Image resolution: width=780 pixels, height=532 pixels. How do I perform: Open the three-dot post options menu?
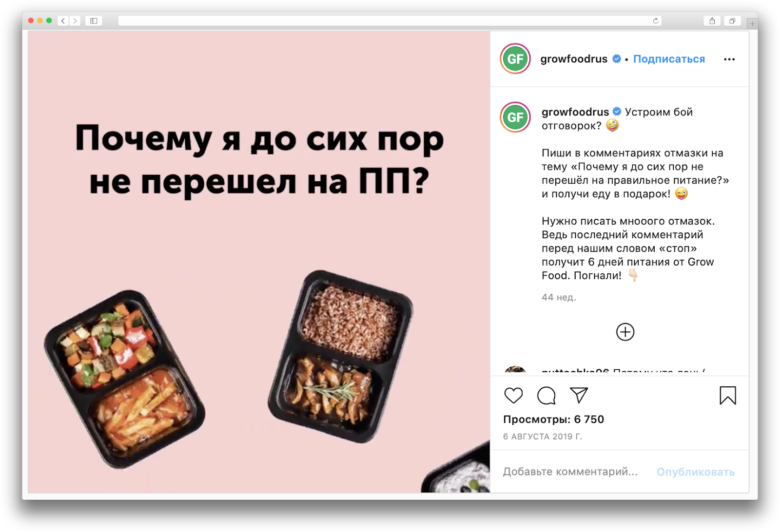[x=729, y=59]
